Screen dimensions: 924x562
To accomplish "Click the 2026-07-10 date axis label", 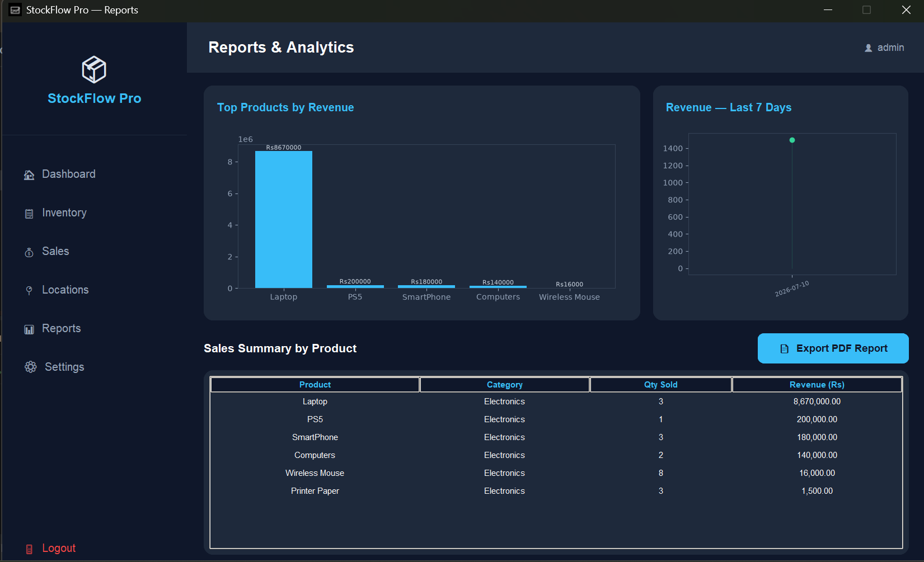I will click(792, 289).
